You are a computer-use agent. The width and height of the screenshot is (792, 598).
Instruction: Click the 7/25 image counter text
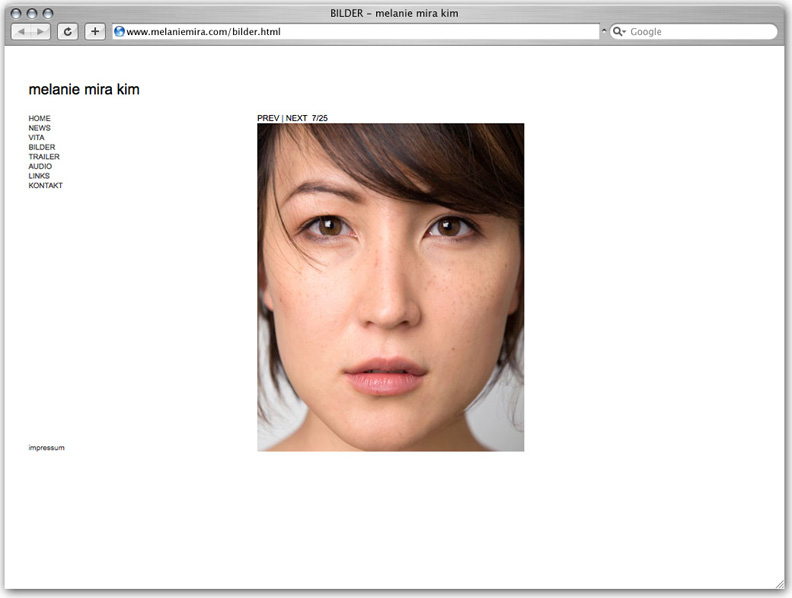click(320, 118)
